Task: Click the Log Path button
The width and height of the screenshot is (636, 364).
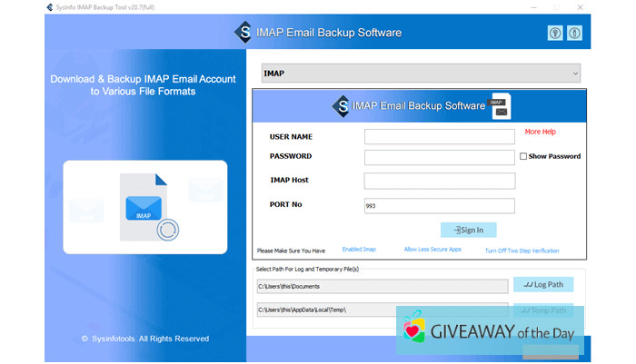Action: tap(543, 284)
